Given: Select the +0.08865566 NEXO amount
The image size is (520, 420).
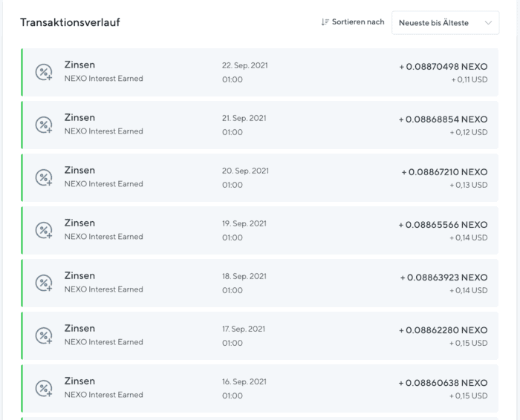Looking at the screenshot, I should point(443,225).
